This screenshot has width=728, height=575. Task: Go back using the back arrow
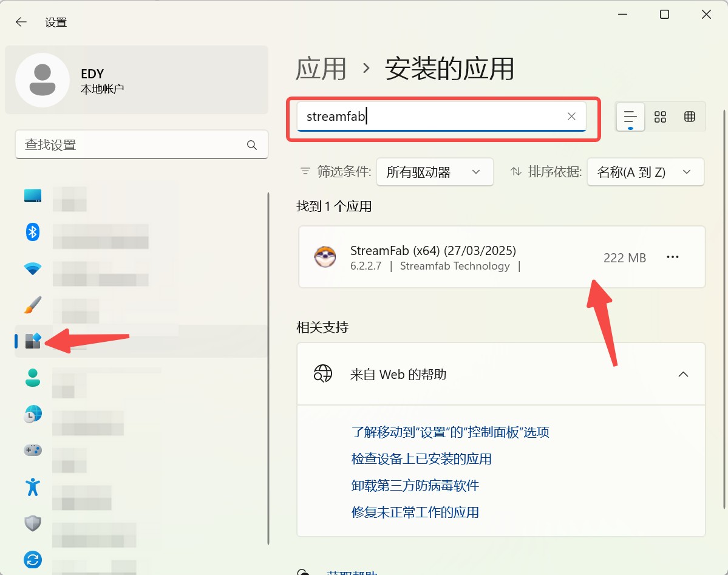[x=21, y=22]
